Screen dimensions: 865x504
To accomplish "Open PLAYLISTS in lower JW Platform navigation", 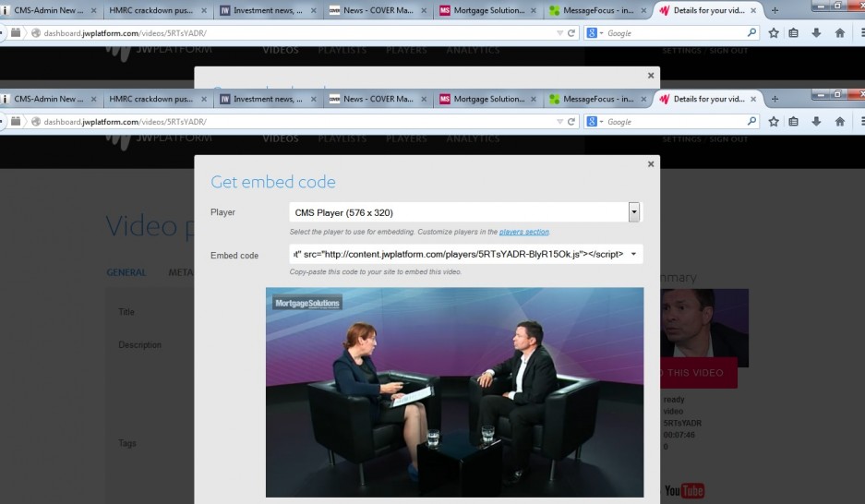I will tap(342, 139).
